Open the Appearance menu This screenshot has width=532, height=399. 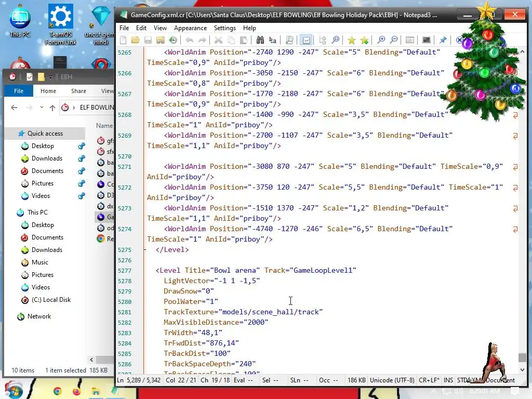(190, 28)
